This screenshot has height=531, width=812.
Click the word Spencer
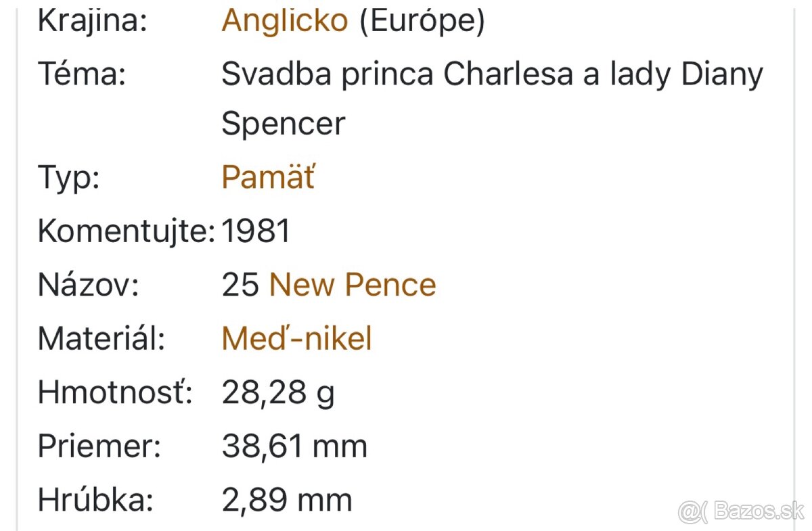(x=283, y=124)
